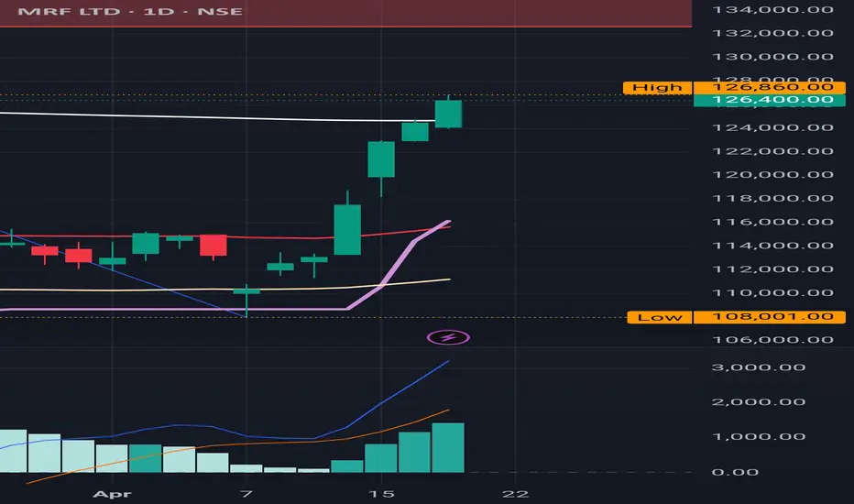Click the 3,000.00 volume axis label
Screen dimensions: 854x504
(759, 367)
